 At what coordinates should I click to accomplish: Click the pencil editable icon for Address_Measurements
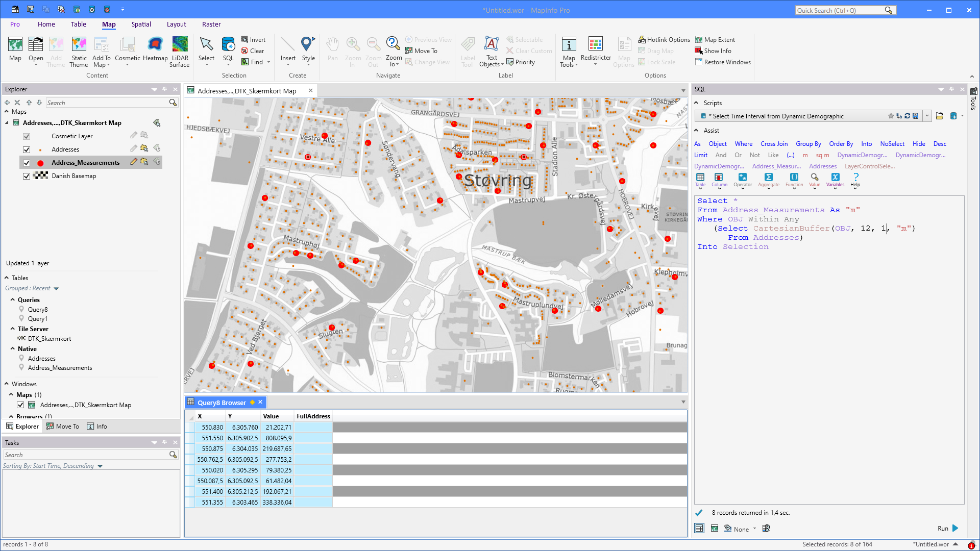coord(133,162)
